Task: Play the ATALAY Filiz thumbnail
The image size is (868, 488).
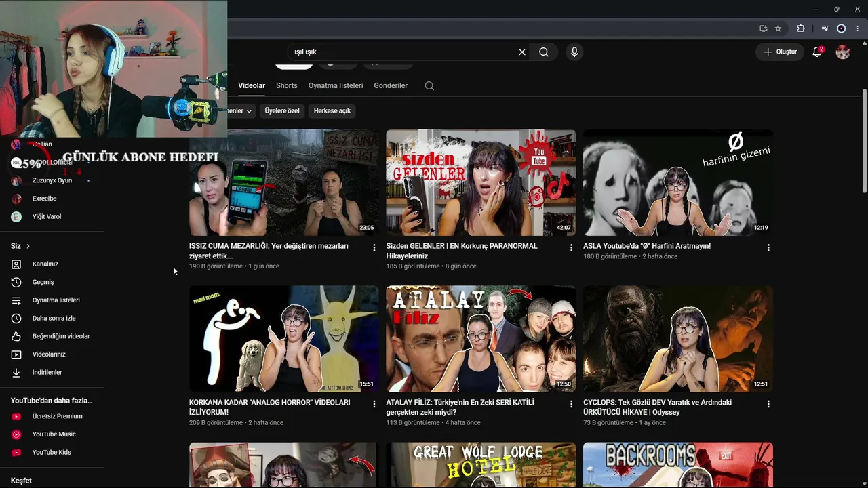Action: 481,339
